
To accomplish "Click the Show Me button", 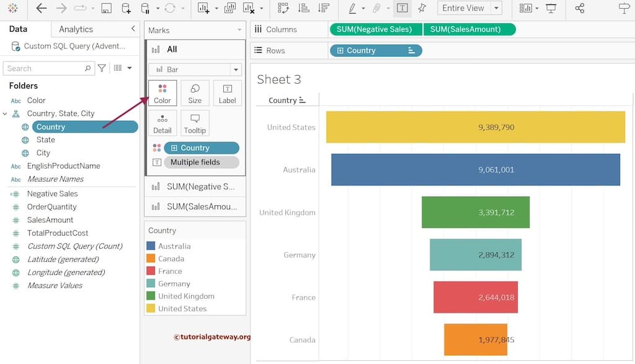I will (625, 8).
